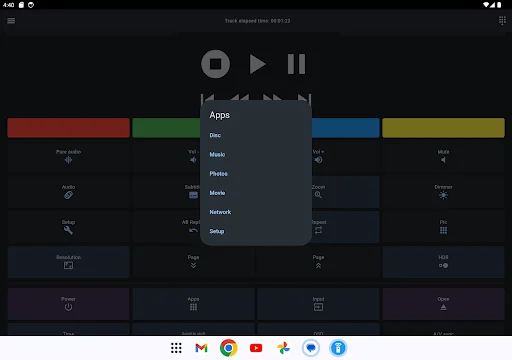512x360 pixels.
Task: Activate the AB Replay button
Action: click(x=166, y=227)
